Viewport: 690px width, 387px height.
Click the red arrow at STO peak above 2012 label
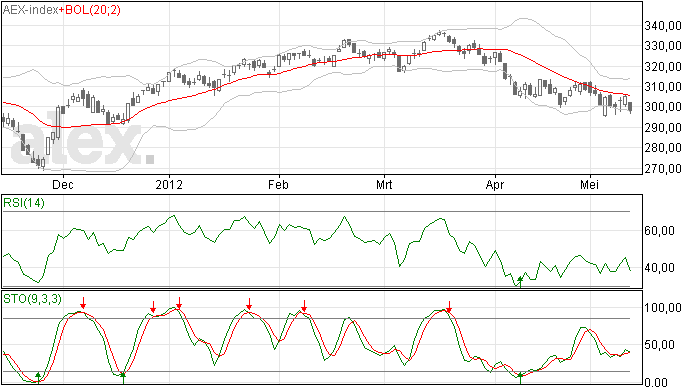179,303
